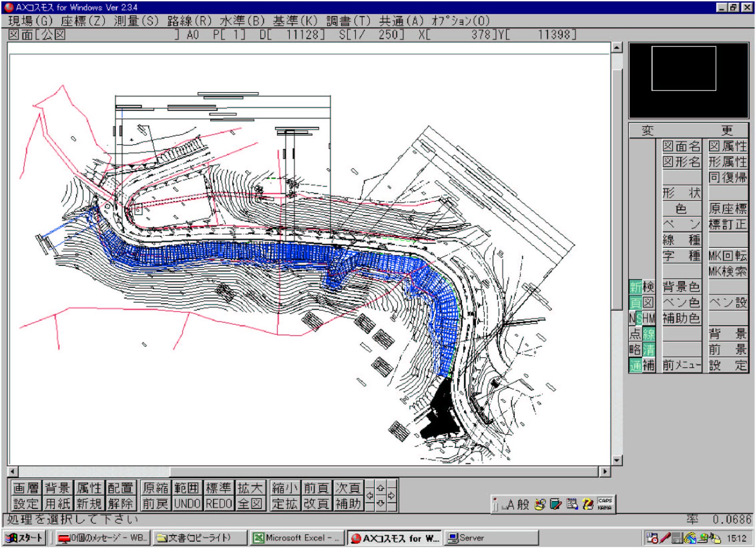756x548 pixels.
Task: Pan the view up with the arrow
Action: pyautogui.click(x=380, y=488)
